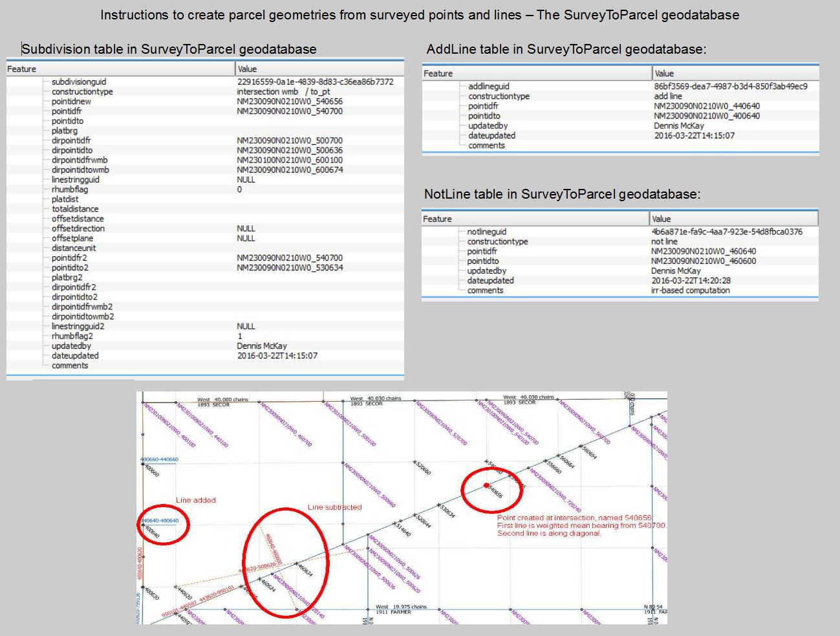Click the value NM230090N0210W0_460640
The width and height of the screenshot is (840, 636).
(704, 251)
